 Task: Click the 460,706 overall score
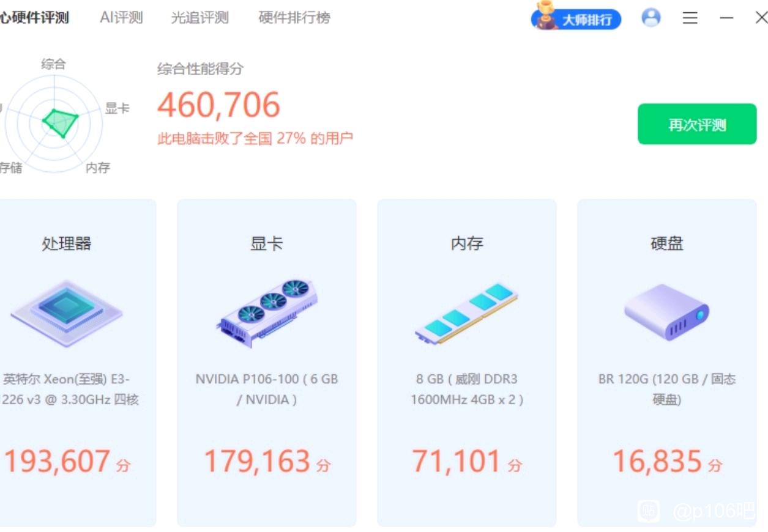tap(219, 105)
